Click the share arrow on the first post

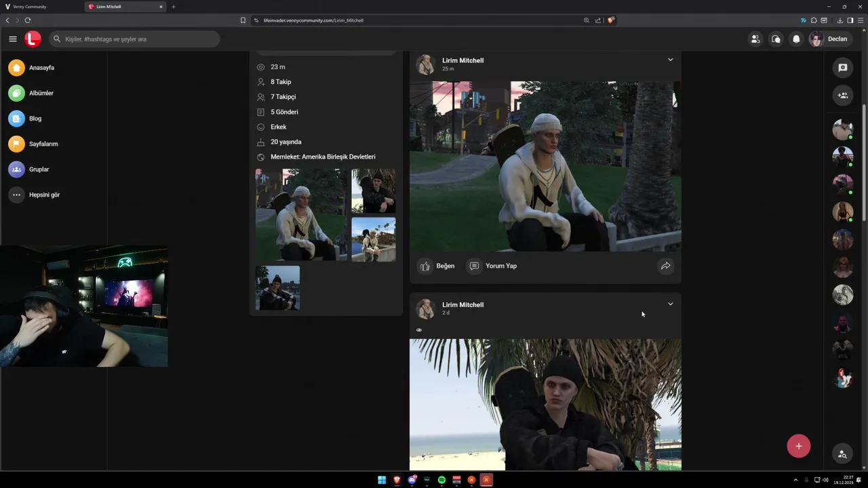coord(665,266)
